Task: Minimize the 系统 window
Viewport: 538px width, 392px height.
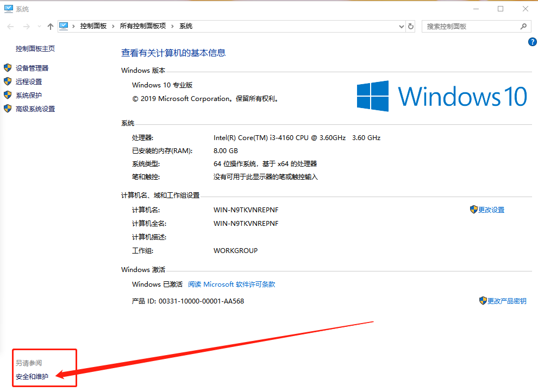Action: click(x=476, y=9)
